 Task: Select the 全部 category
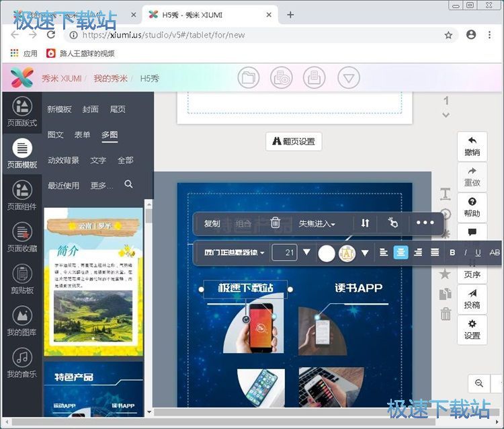tap(126, 160)
